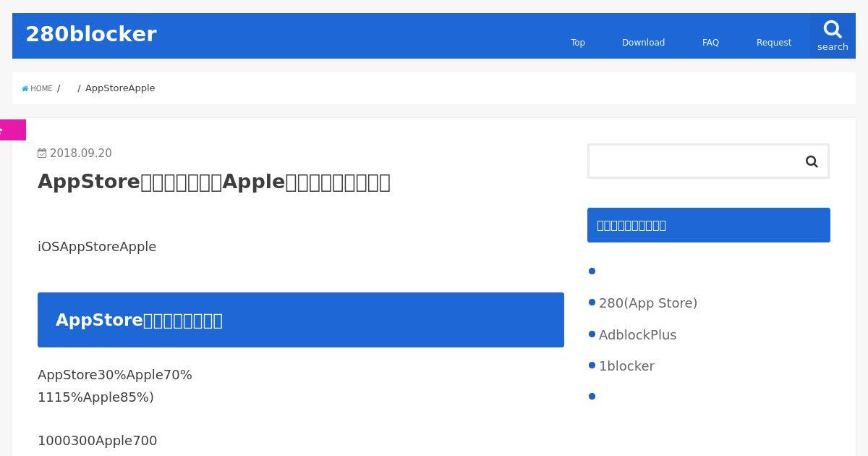Click the AppStoreApple breadcrumb text
Screen dimensions: 868x456
120,88
